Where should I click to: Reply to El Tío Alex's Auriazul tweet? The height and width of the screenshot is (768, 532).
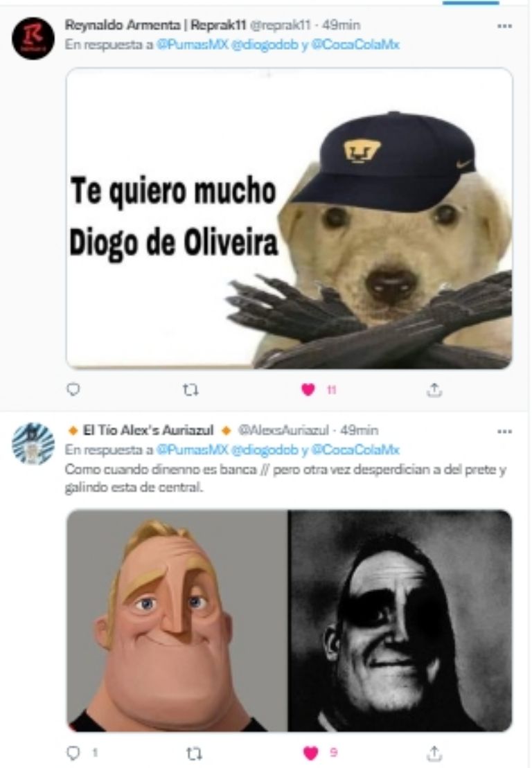[x=73, y=753]
